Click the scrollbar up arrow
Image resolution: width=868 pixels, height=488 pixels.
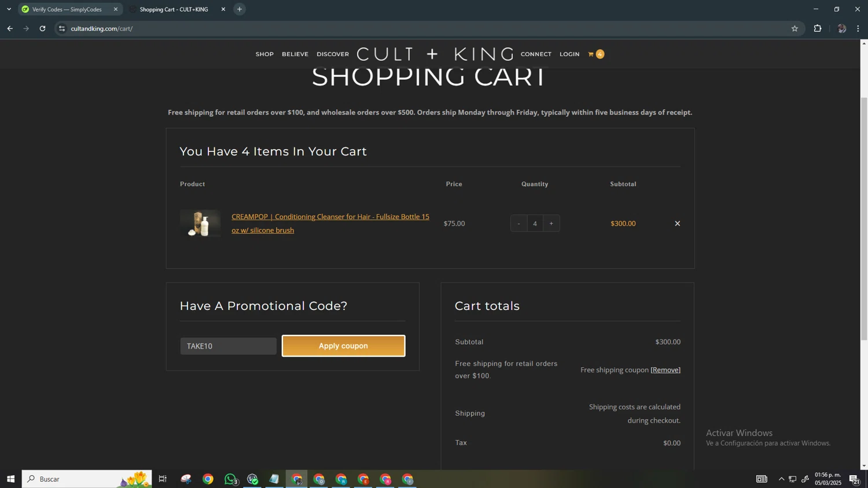coord(864,43)
